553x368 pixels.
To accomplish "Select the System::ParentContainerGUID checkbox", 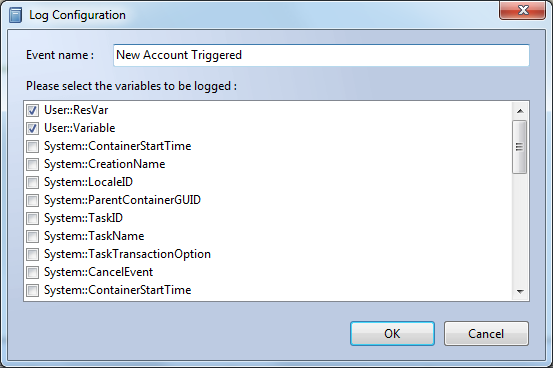I will 32,200.
